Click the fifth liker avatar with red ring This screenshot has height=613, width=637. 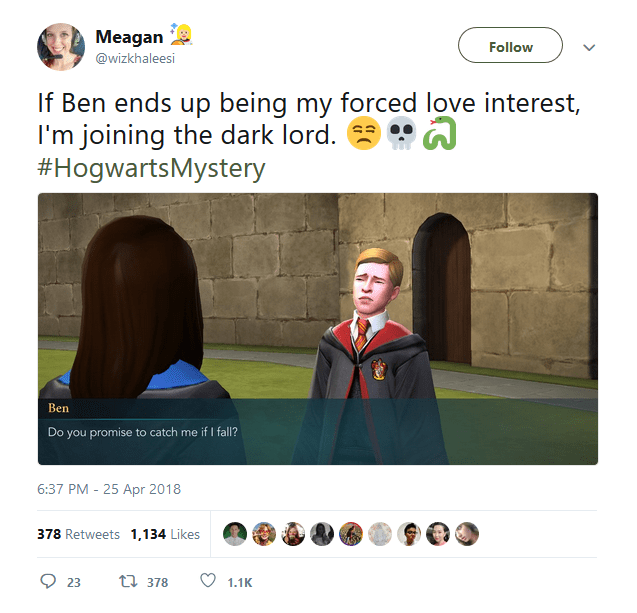[x=351, y=534]
